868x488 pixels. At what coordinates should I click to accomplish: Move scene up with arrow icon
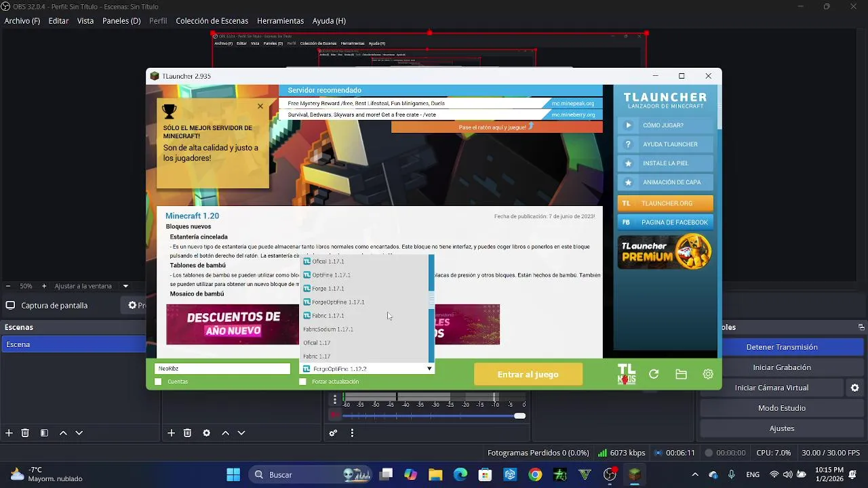tap(63, 432)
